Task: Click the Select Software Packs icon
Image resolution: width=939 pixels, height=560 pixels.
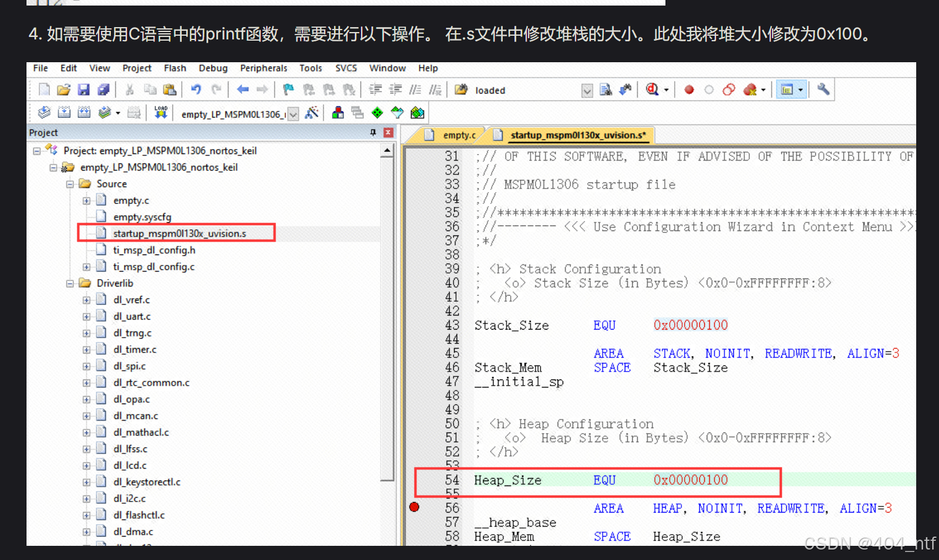Action: pyautogui.click(x=397, y=113)
